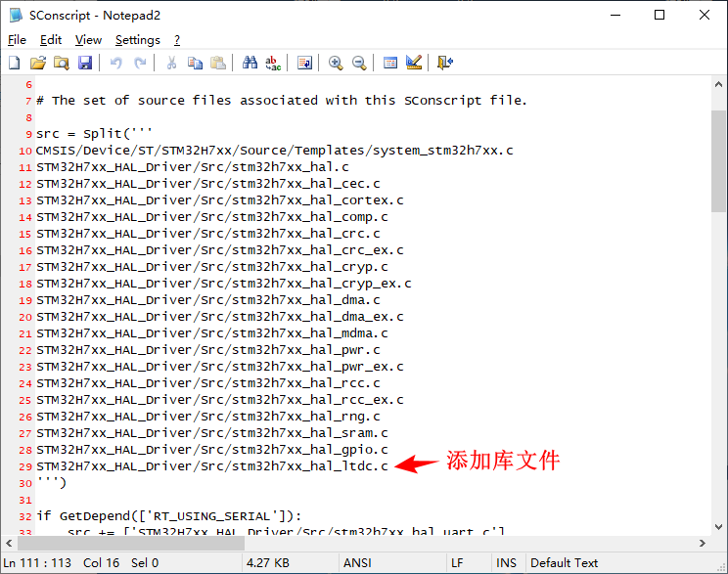Zoom in with the magnifier plus icon
The image size is (728, 574).
pyautogui.click(x=336, y=63)
